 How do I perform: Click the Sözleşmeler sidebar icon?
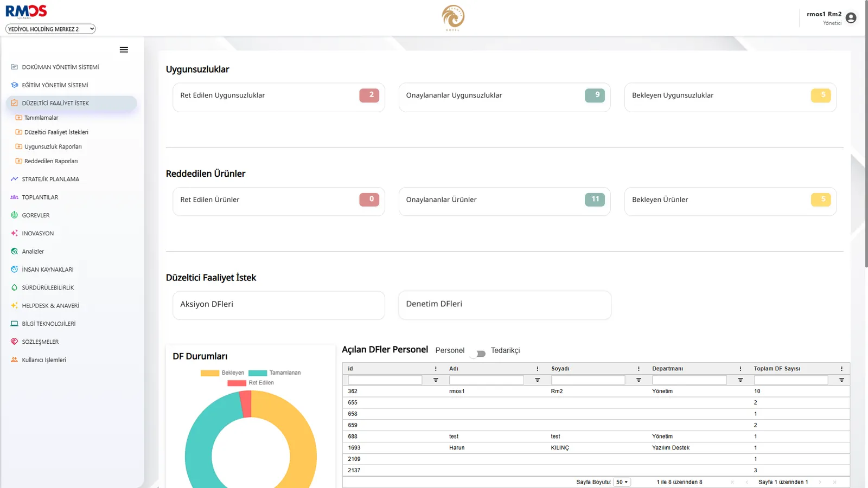[x=15, y=342]
